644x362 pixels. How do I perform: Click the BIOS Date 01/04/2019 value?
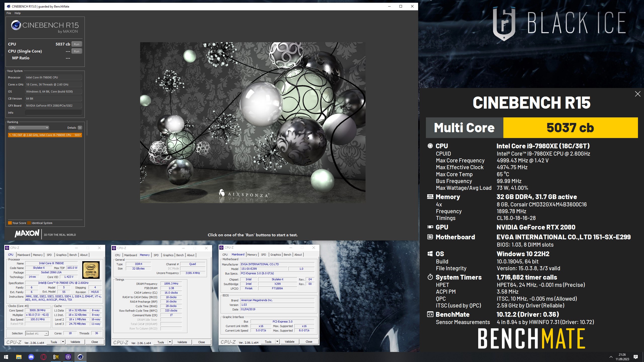click(x=277, y=309)
